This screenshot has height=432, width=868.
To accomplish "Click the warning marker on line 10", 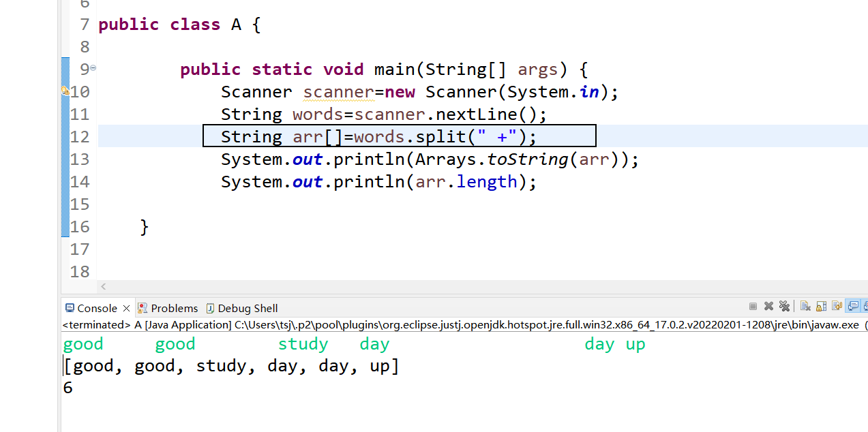I will click(x=65, y=91).
